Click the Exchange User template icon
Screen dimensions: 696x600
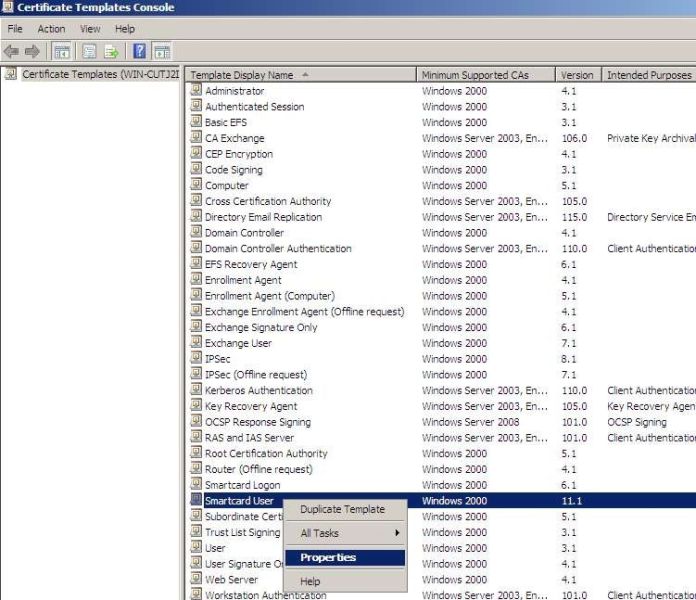(196, 343)
